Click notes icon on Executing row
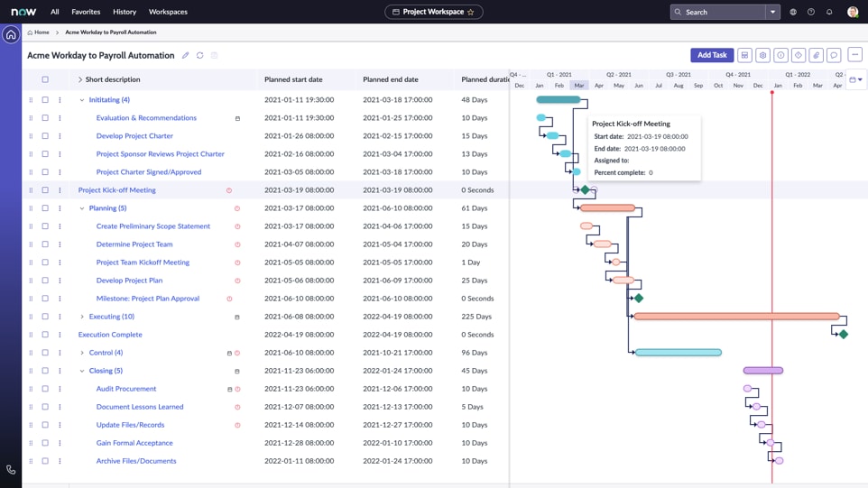 pos(237,317)
